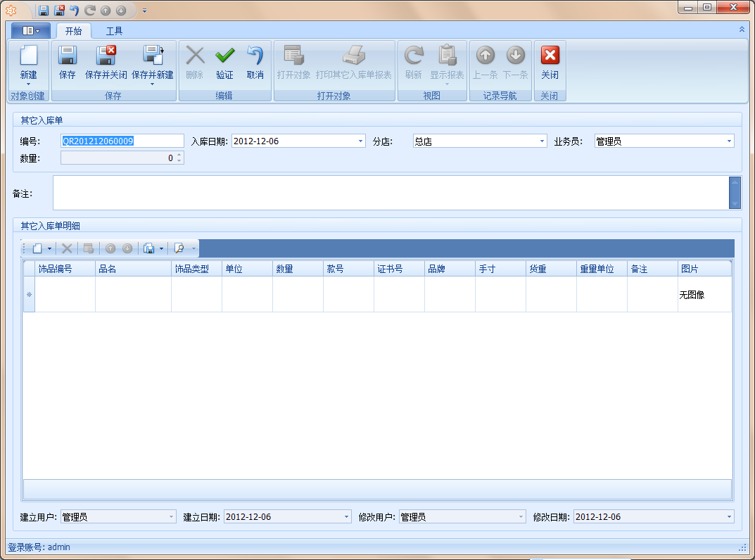
Task: Click the 备注 remarks text area
Action: 391,193
